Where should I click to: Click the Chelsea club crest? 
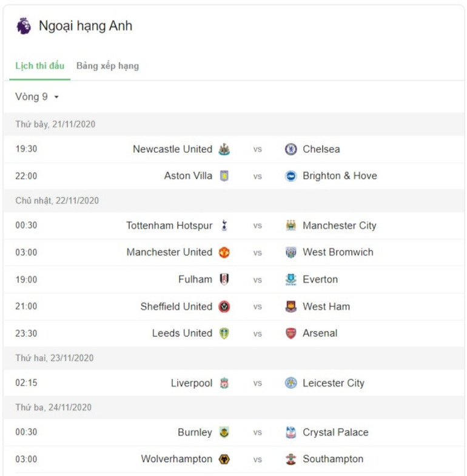[291, 149]
